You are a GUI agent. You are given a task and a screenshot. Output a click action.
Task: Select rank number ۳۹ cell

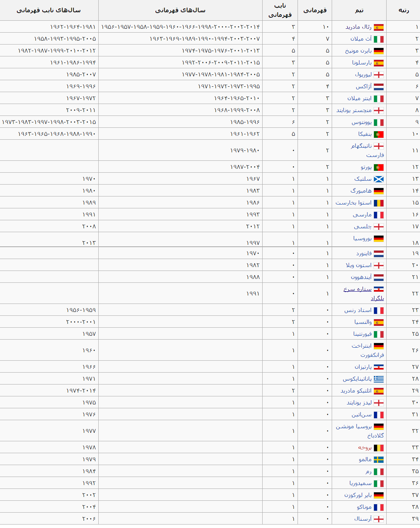click(403, 519)
